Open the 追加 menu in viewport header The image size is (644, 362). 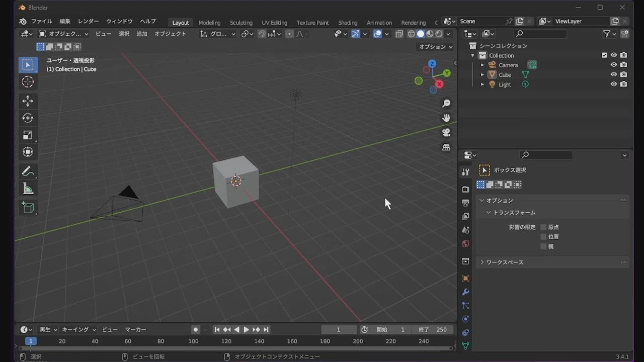tap(142, 34)
